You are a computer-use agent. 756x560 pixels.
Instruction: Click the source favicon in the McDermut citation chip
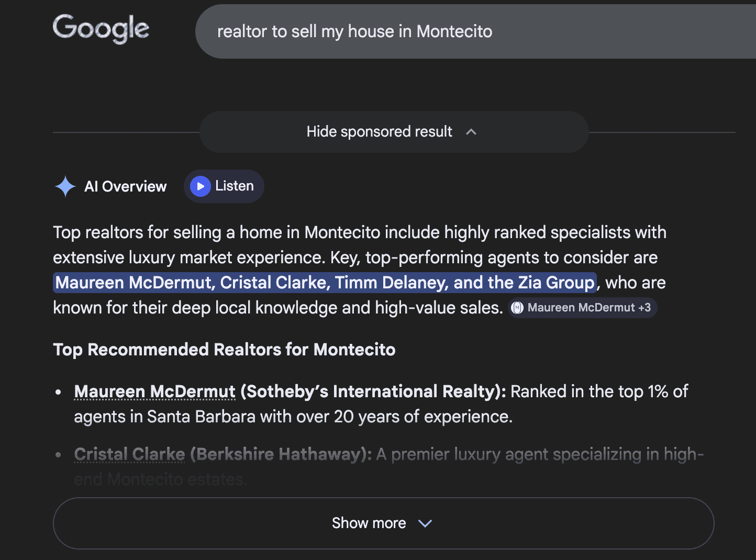pos(517,308)
